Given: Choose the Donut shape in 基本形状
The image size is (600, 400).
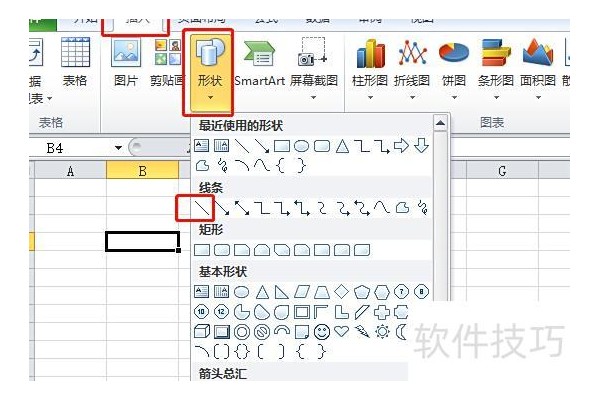Looking at the screenshot, I should click(242, 332).
